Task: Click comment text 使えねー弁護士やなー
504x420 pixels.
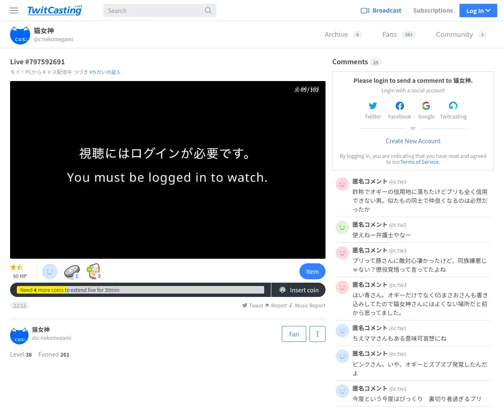Action: coord(382,235)
